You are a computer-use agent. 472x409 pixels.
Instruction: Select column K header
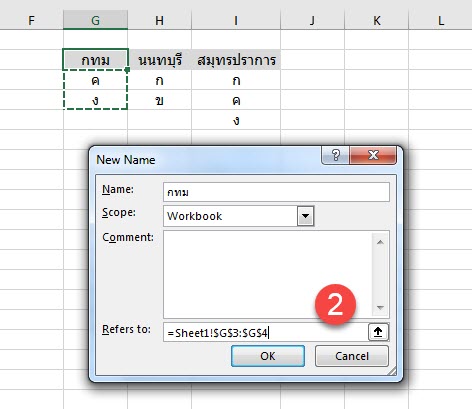point(377,21)
